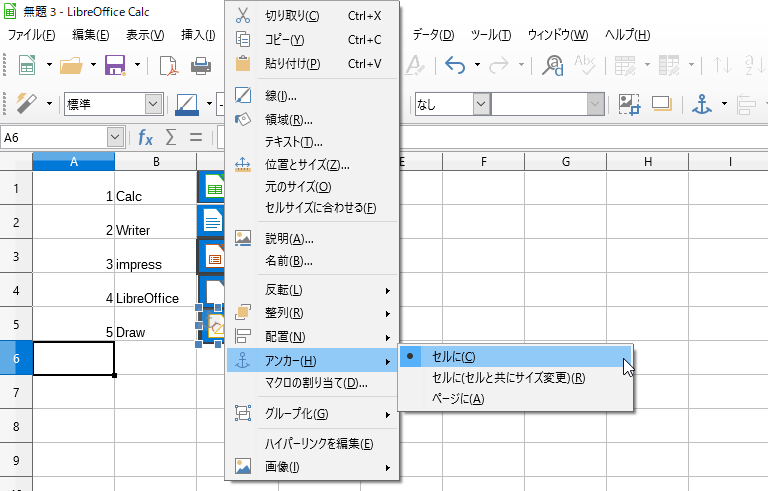Click cell containing impress text
Screen dimensions: 768x491
tap(155, 256)
